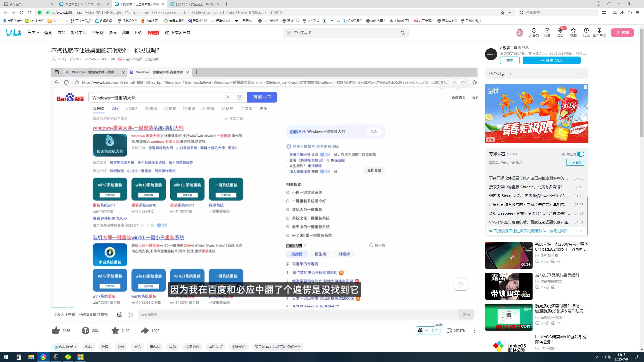Image resolution: width=644 pixels, height=362 pixels.
Task: Collapse the 弹幕列表 panel chevron
Action: [x=582, y=73]
